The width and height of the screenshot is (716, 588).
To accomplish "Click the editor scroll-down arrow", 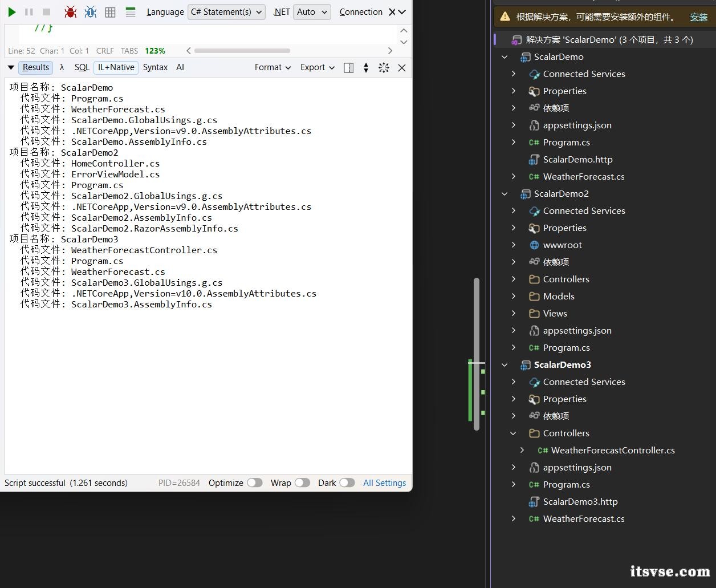I will [404, 42].
